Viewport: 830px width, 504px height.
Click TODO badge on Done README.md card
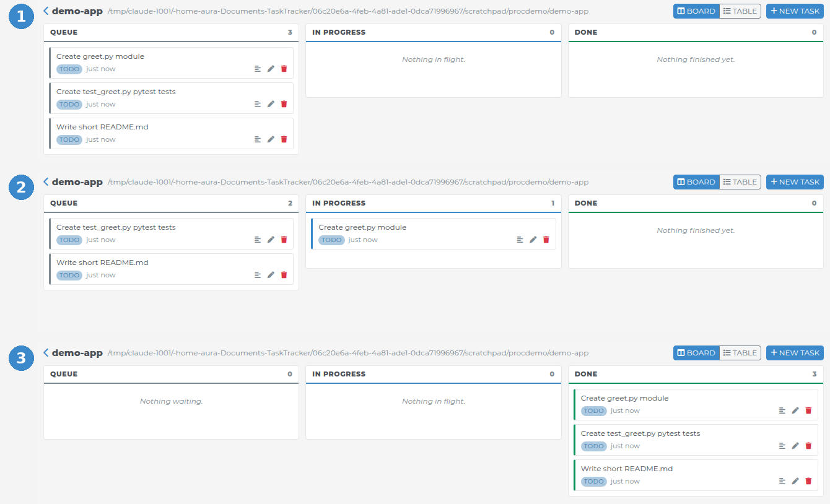pos(593,481)
